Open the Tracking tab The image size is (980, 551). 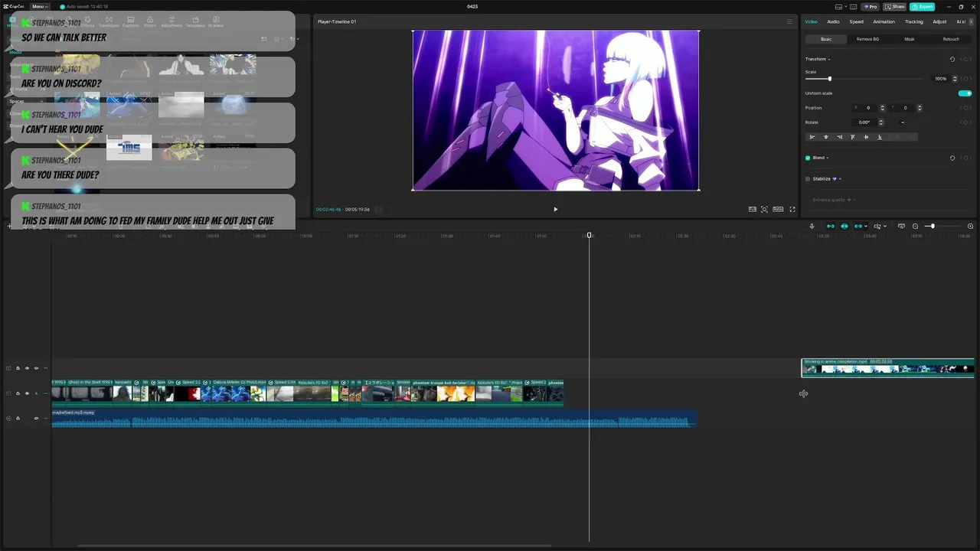pos(913,21)
